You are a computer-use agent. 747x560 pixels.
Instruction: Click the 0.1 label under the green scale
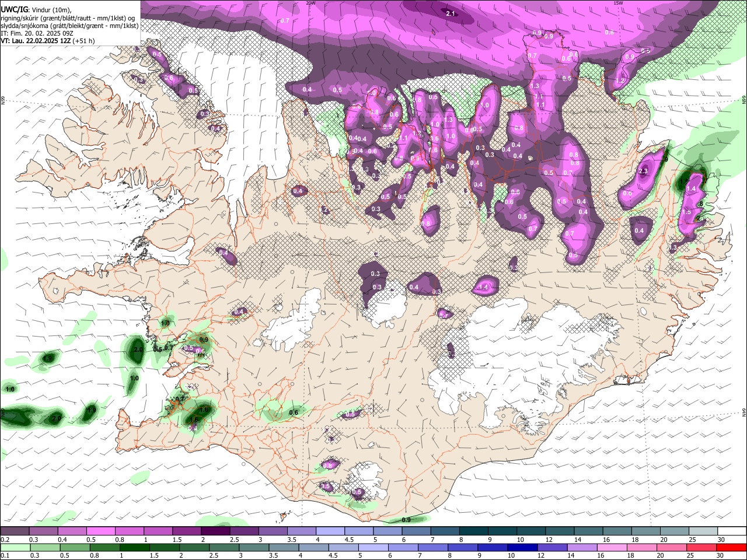click(x=5, y=556)
